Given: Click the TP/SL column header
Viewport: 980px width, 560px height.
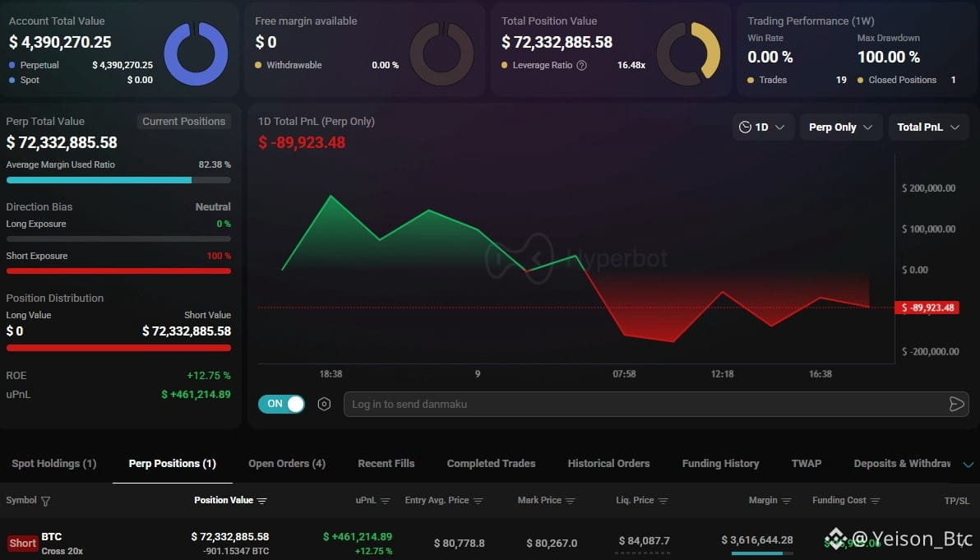Looking at the screenshot, I should tap(957, 501).
